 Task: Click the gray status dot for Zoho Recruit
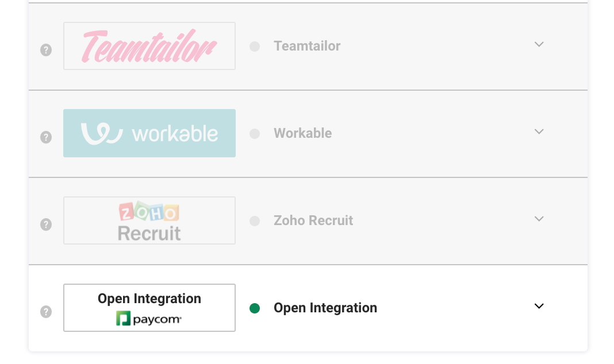[255, 221]
